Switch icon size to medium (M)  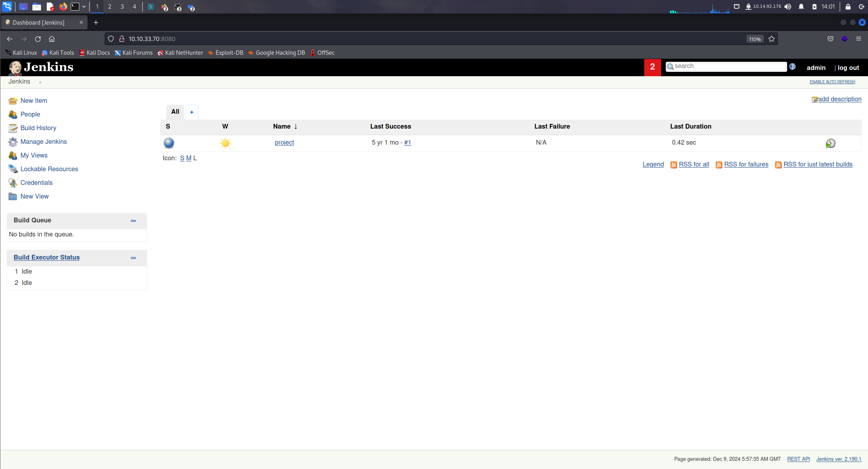pos(189,158)
